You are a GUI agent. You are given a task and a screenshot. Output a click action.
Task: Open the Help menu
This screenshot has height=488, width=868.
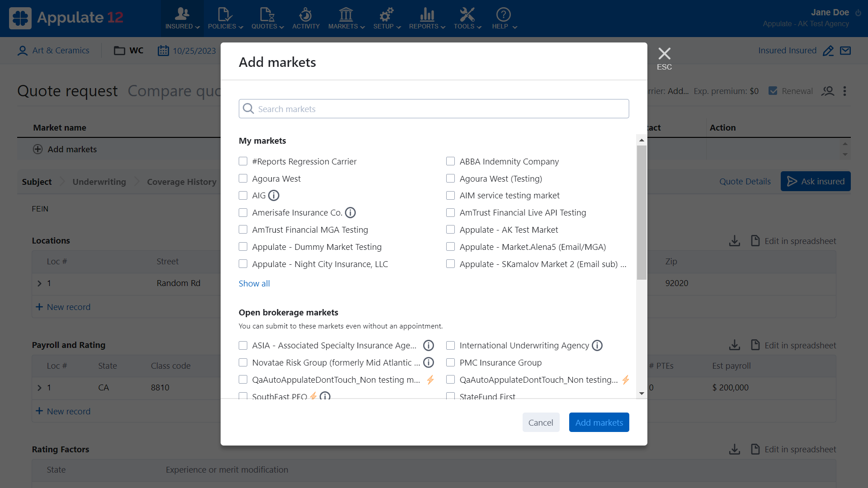pos(504,19)
